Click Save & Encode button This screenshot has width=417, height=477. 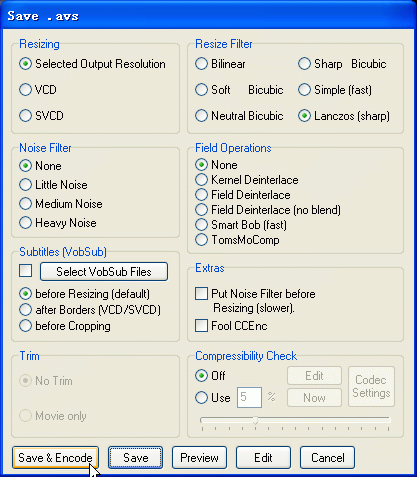[x=55, y=458]
